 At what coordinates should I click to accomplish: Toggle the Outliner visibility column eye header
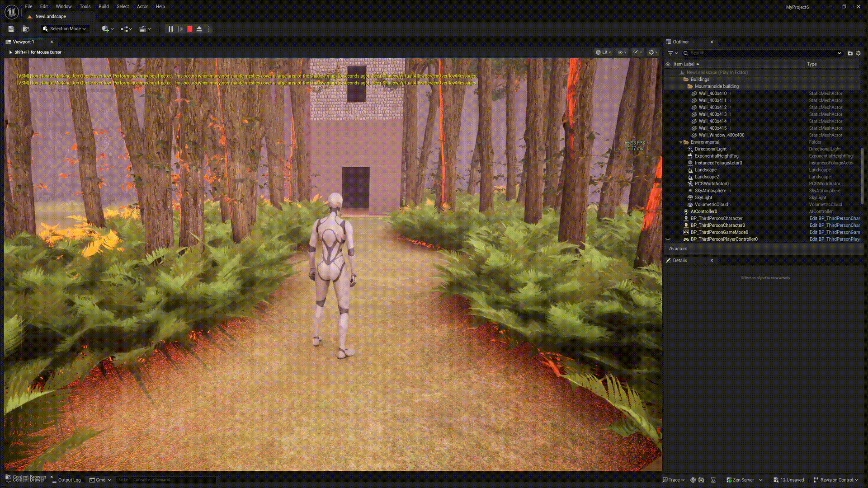668,64
